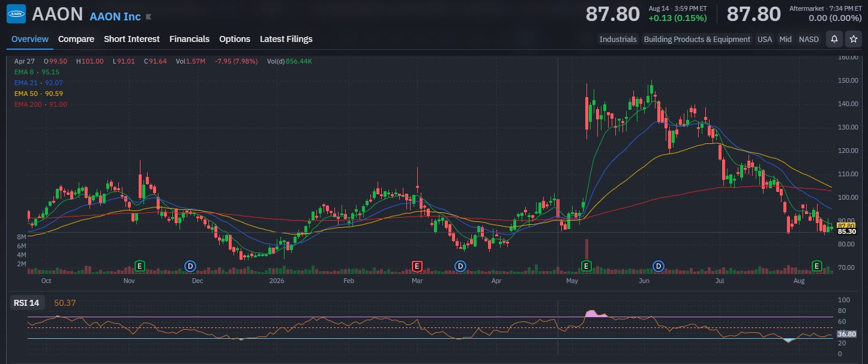
Task: Click the Building Products & Equipment tag
Action: [x=697, y=39]
